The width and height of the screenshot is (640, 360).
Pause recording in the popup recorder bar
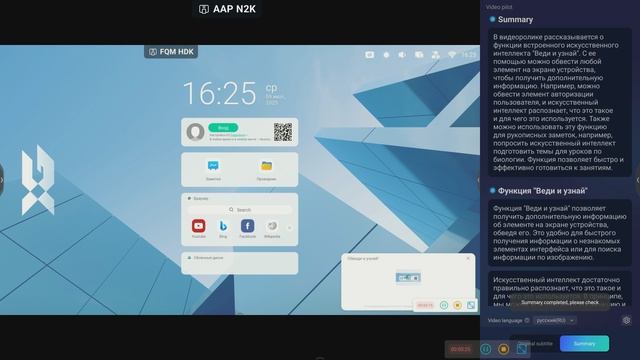point(444,305)
